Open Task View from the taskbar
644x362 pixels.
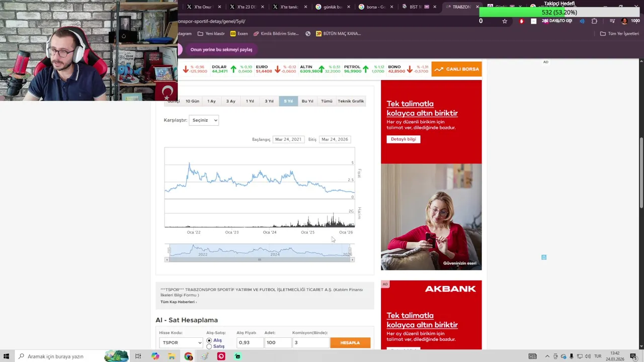pos(138,356)
